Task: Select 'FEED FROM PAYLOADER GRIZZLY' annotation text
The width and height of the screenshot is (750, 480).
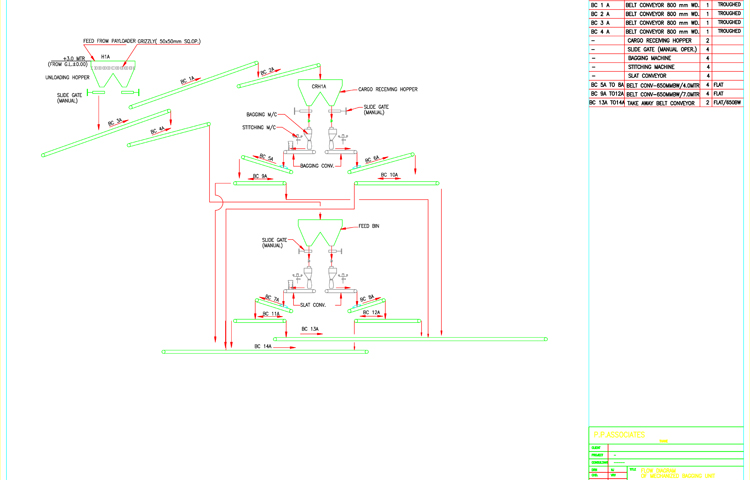Action: [141, 41]
